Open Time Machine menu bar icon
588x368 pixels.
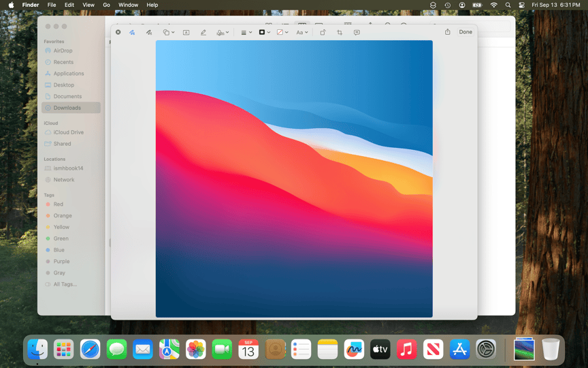point(447,5)
